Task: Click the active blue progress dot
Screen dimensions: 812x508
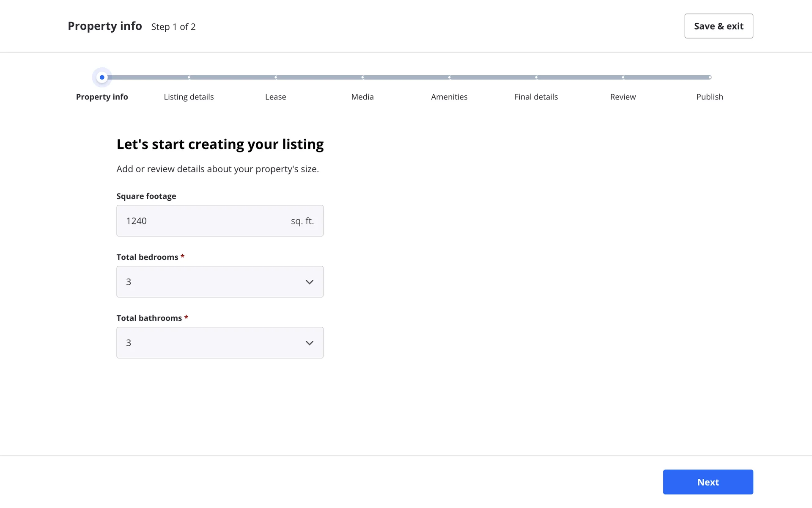Action: [x=102, y=77]
